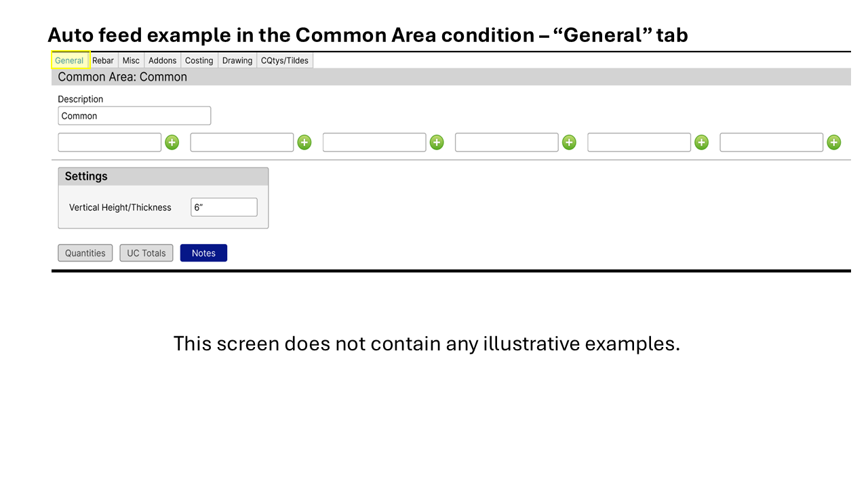The image size is (868, 488).
Task: Select the last empty text field
Action: pos(771,142)
